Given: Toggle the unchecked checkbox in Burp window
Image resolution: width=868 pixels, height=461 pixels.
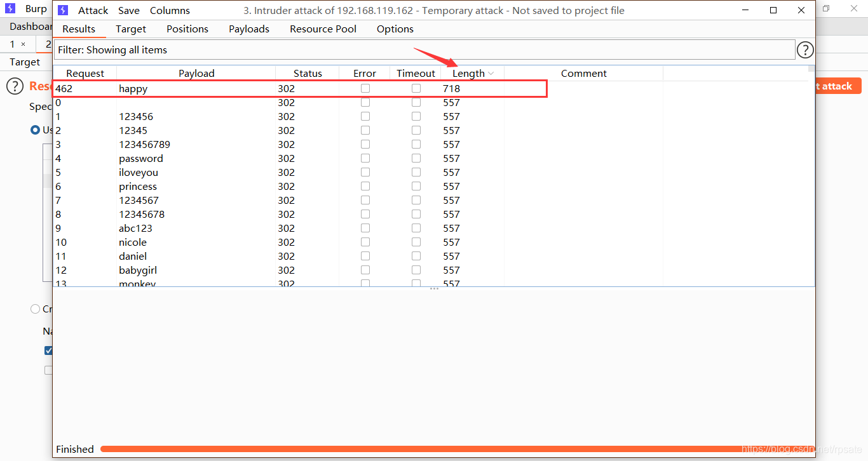Looking at the screenshot, I should tap(48, 370).
